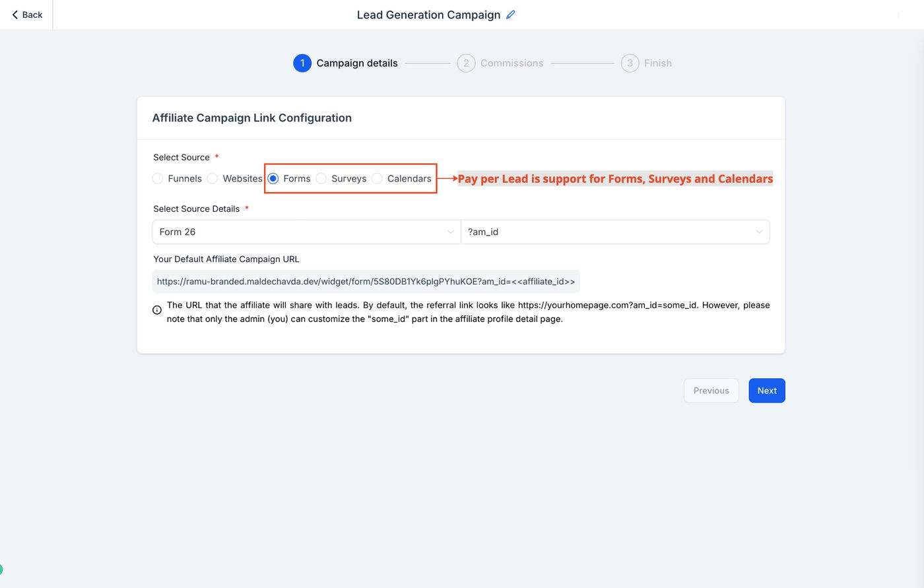
Task: Open the Form 26 source dropdown
Action: point(306,232)
